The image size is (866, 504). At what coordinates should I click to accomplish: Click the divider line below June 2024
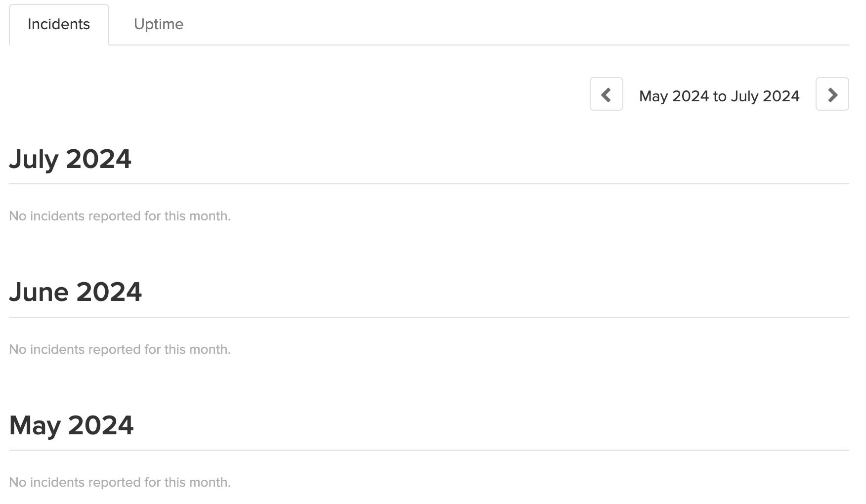[429, 317]
